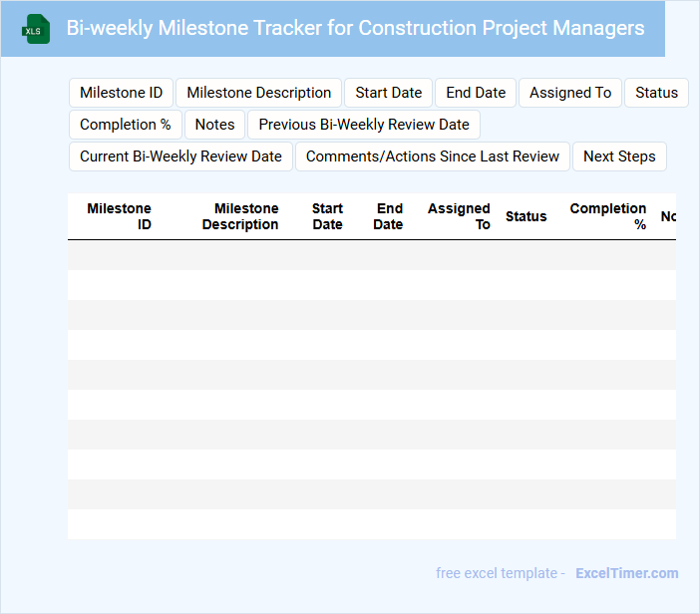The height and width of the screenshot is (614, 700).
Task: Select Current Bi-Weekly Review Date tag
Action: (x=180, y=156)
